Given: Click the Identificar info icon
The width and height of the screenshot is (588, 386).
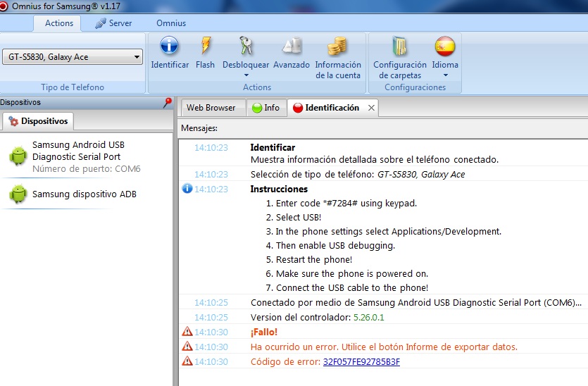Looking at the screenshot, I should (x=169, y=45).
